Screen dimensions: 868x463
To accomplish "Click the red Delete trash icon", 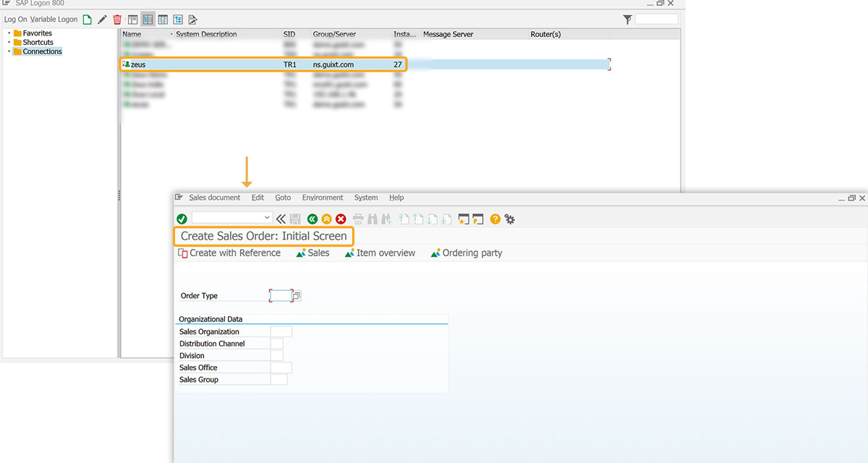I will (x=117, y=20).
